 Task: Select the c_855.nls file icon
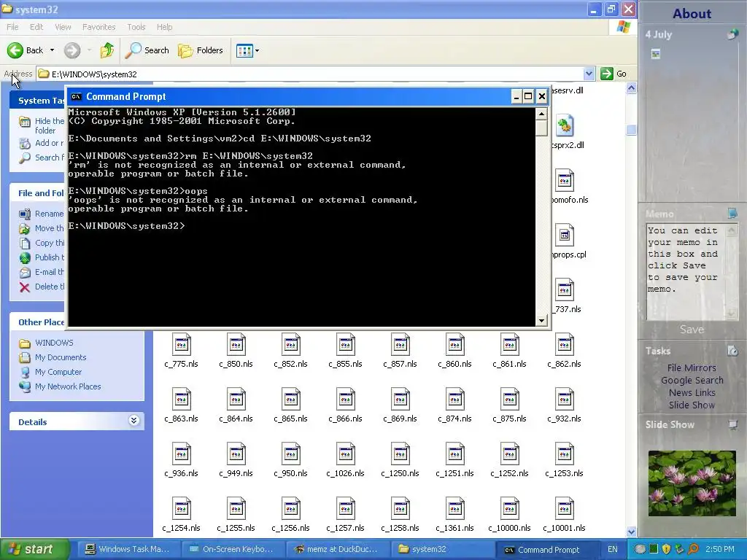pos(346,345)
